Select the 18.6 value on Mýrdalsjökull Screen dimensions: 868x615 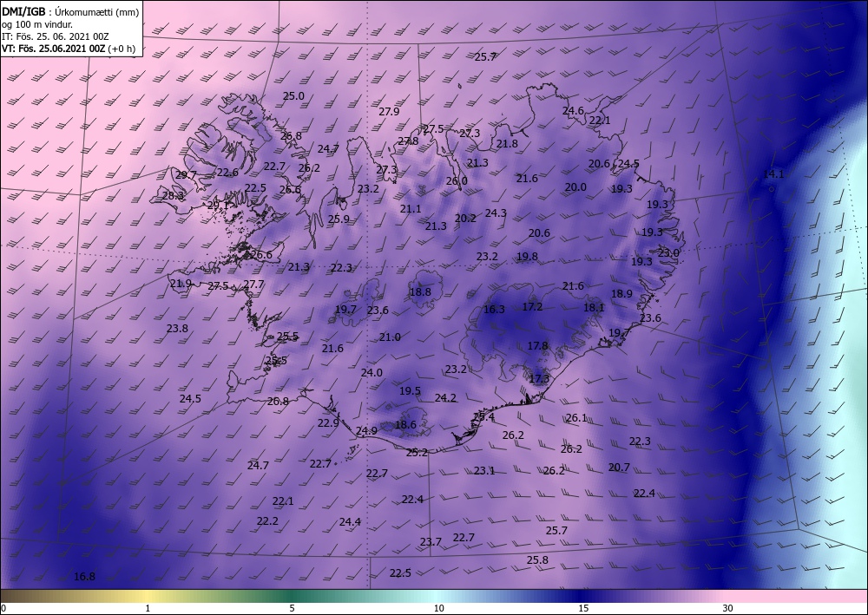[405, 424]
